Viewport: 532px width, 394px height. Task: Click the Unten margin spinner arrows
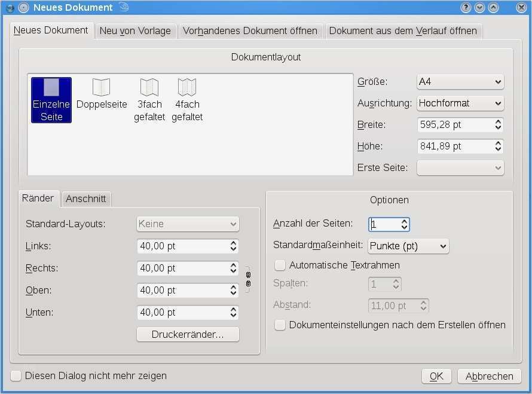click(233, 312)
